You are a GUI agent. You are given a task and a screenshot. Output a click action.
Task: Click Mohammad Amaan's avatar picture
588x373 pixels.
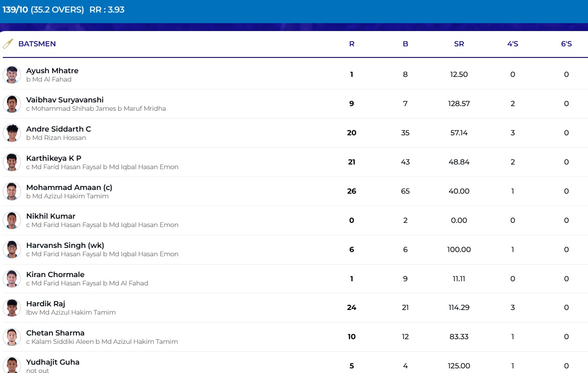[x=12, y=191]
